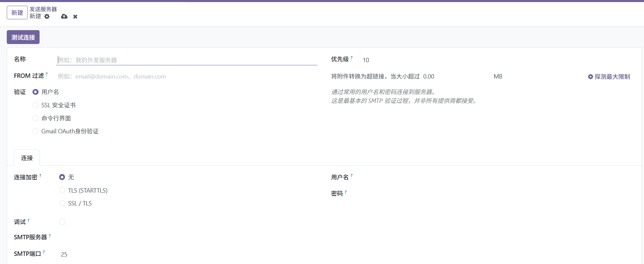This screenshot has height=264, width=644.
Task: Select the 命令行界面 authentication radio
Action: click(36, 118)
